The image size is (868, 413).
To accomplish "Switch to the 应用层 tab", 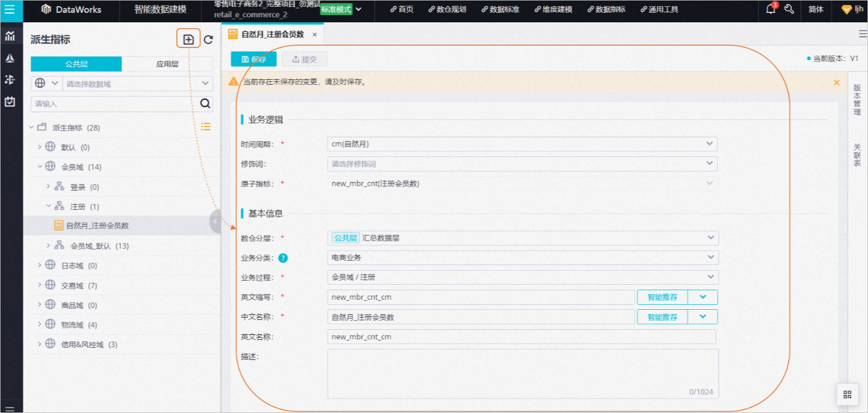I will (168, 64).
